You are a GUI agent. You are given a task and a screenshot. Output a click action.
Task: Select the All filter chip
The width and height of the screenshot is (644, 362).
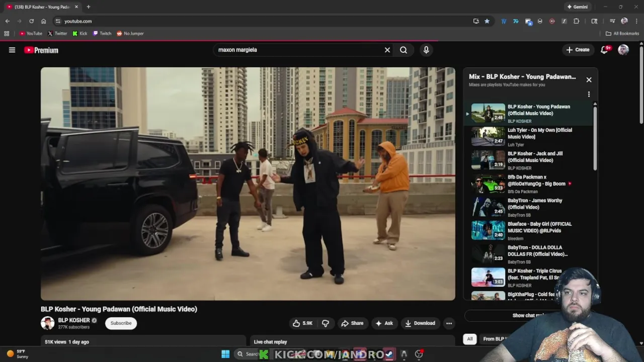[470, 339]
